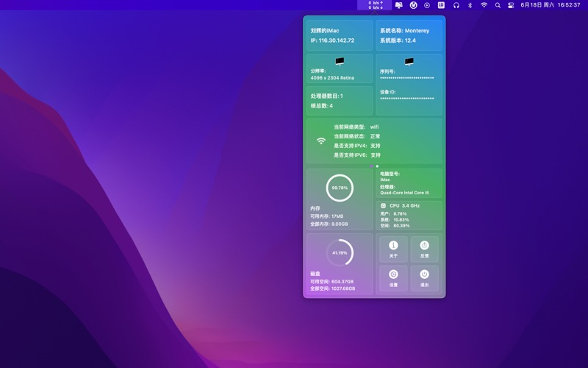Open Bluetooth menu in menu bar
The image size is (588, 368).
(x=470, y=5)
